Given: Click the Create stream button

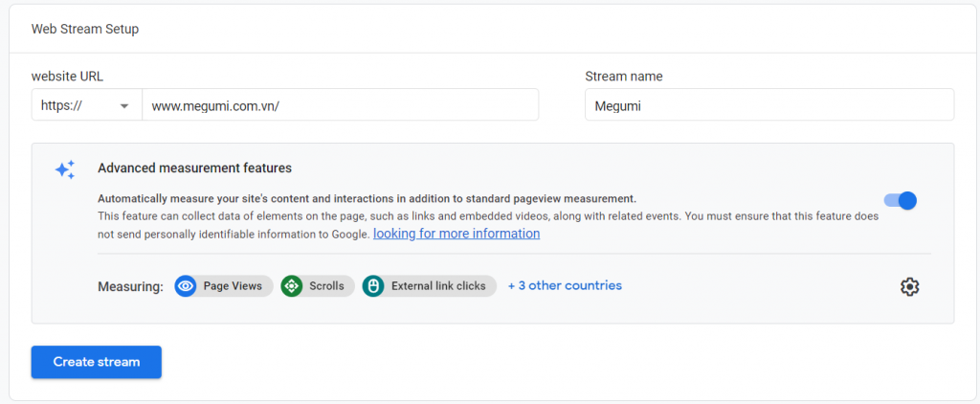Looking at the screenshot, I should tap(97, 362).
